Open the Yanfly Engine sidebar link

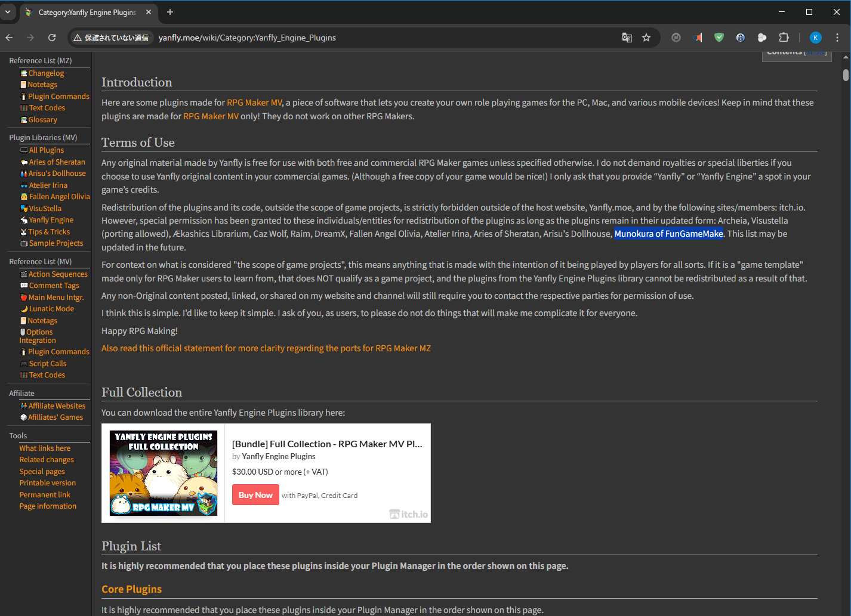51,220
